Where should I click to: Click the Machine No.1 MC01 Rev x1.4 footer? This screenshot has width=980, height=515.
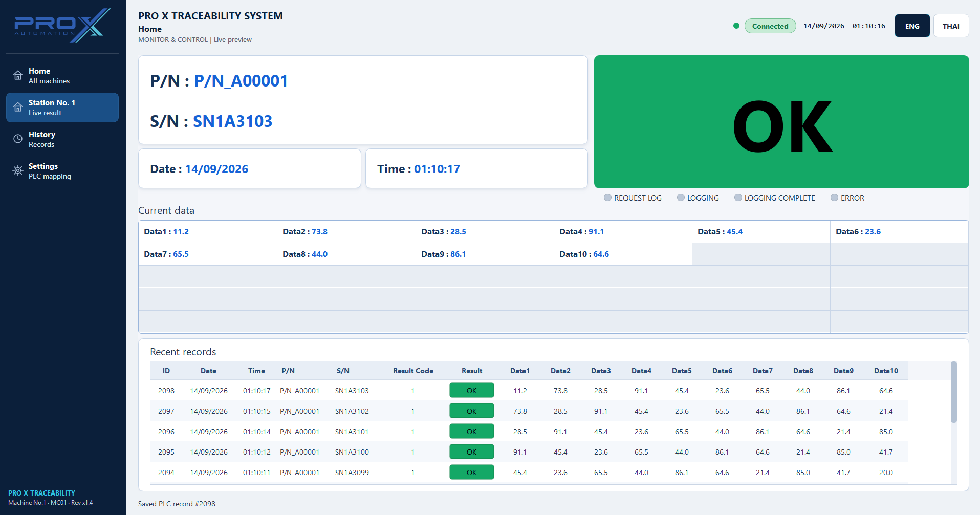click(51, 503)
